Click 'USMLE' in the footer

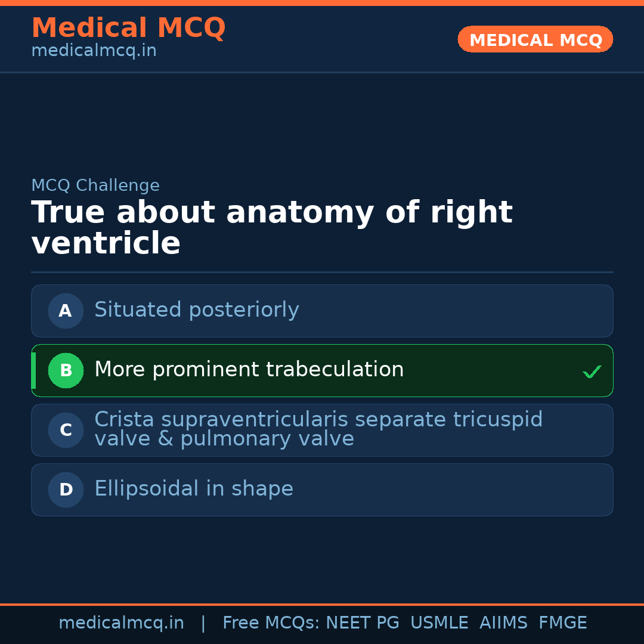point(439,623)
